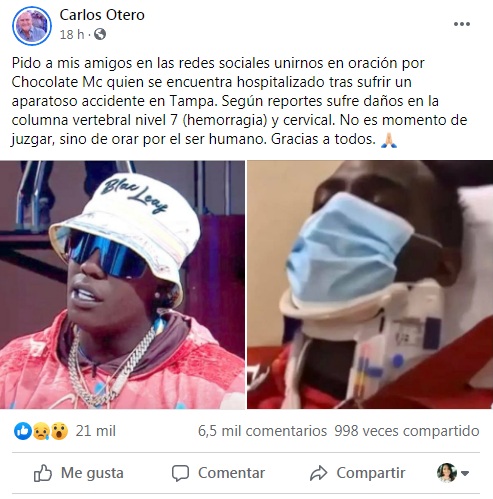Open the 21 mil reactions count
493x499 pixels.
coord(96,431)
